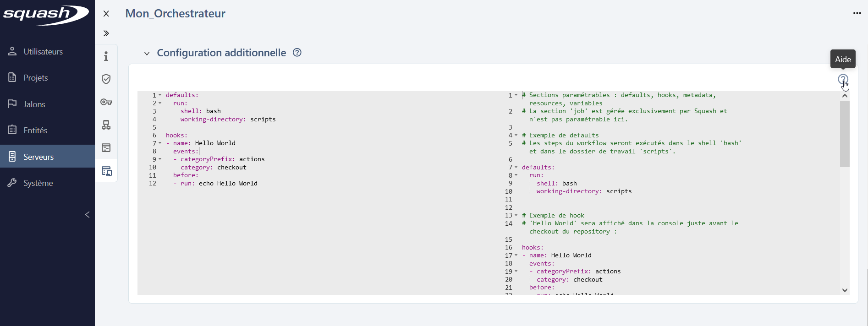Click help icon beside Configuration additionnelle title
Viewport: 868px width, 326px height.
[297, 53]
